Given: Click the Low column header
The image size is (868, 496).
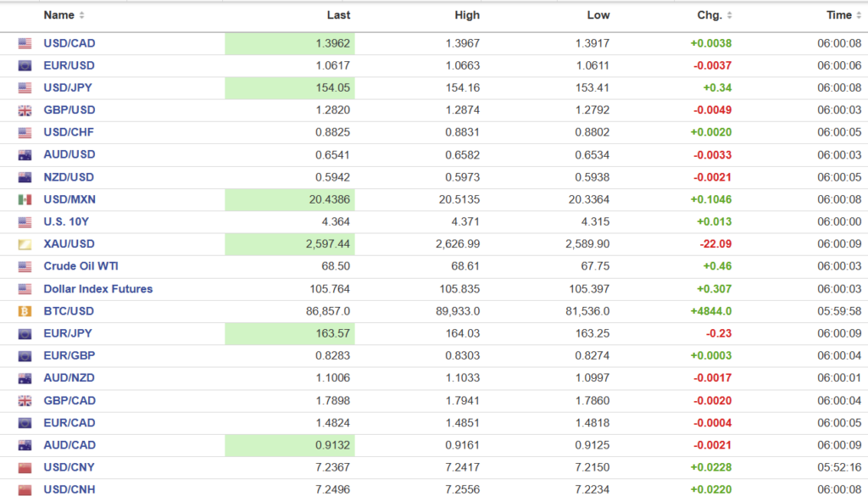Looking at the screenshot, I should [598, 15].
